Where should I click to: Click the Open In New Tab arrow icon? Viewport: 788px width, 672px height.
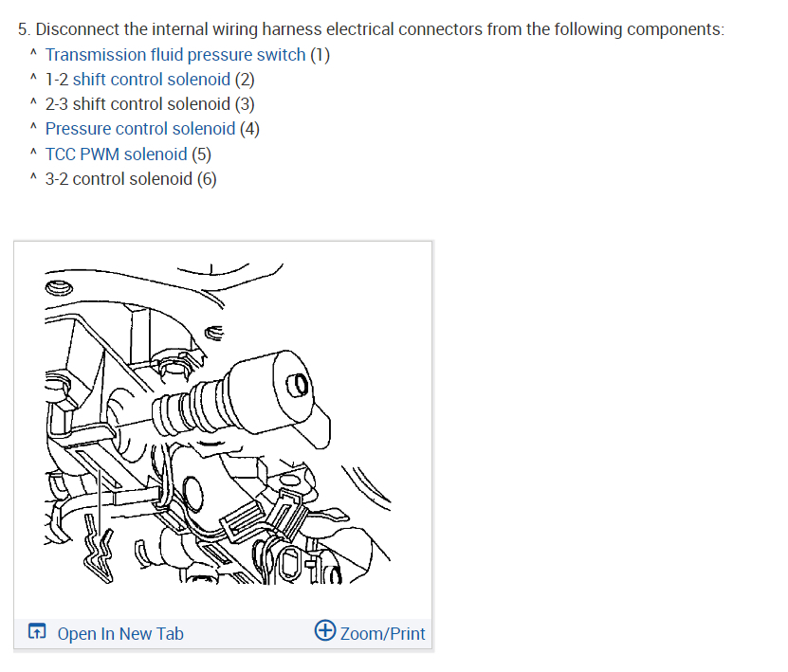[x=37, y=630]
